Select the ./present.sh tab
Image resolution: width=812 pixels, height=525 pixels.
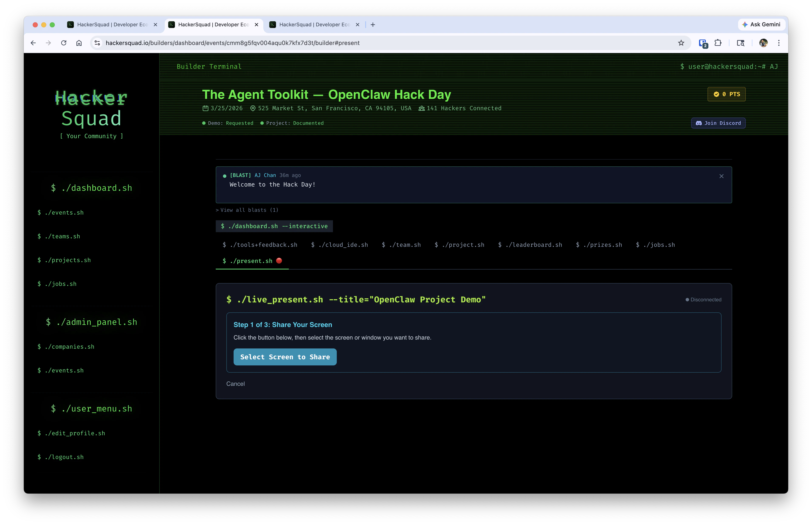point(252,261)
